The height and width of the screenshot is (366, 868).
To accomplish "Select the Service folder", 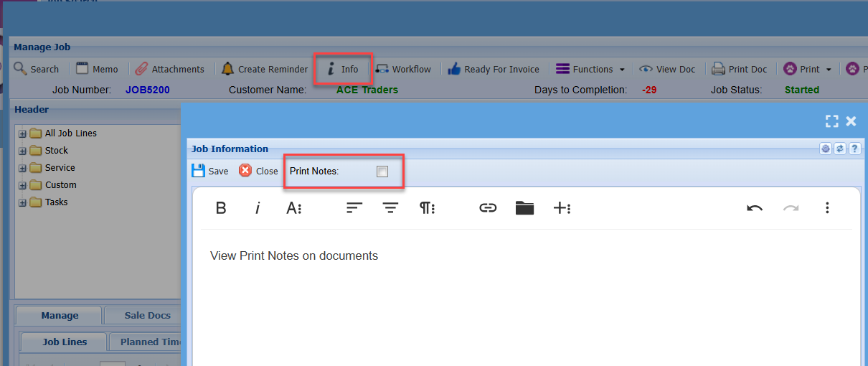I will coord(52,167).
